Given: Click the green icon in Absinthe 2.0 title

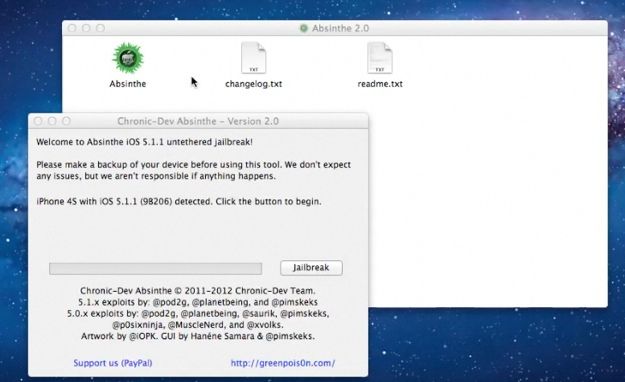Looking at the screenshot, I should 304,28.
